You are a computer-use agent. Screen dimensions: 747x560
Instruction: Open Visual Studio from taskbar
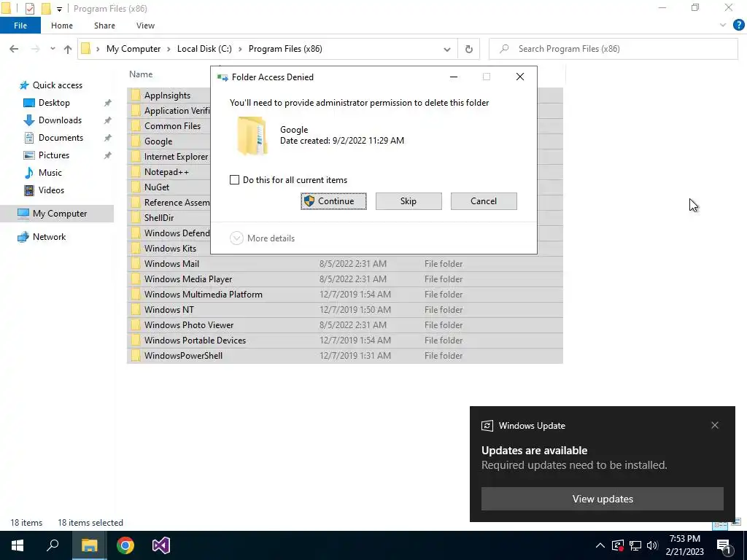tap(161, 545)
